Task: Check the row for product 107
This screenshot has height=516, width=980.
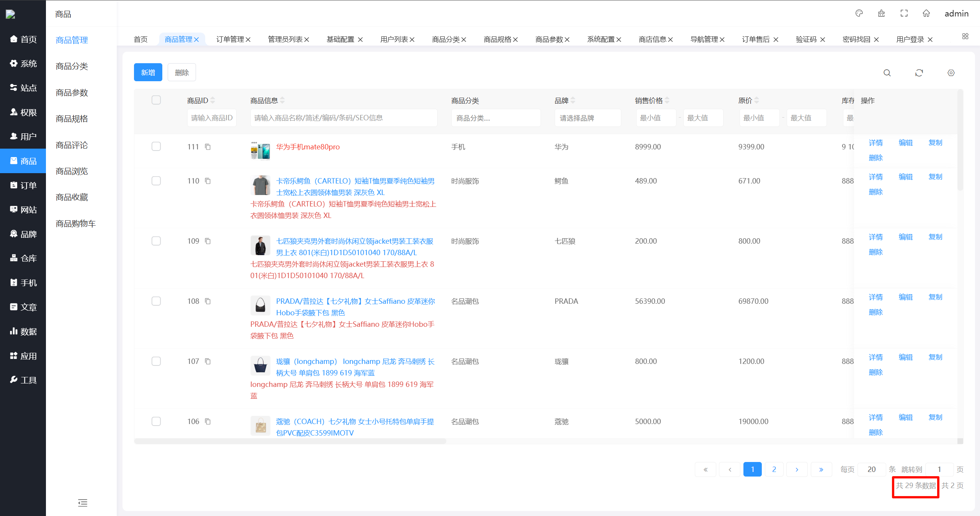Action: tap(156, 361)
